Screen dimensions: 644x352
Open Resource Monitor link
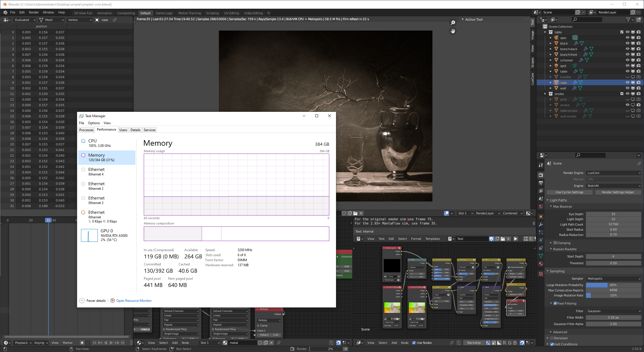(134, 301)
